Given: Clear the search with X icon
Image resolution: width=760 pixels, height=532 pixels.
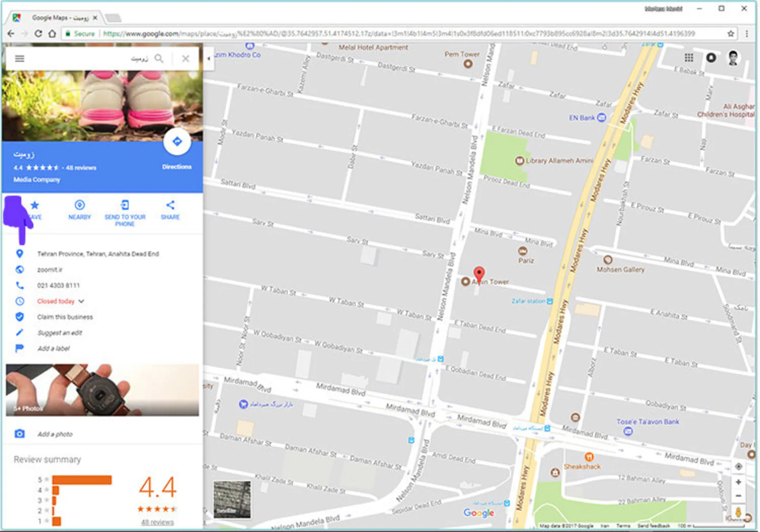Looking at the screenshot, I should [x=186, y=59].
